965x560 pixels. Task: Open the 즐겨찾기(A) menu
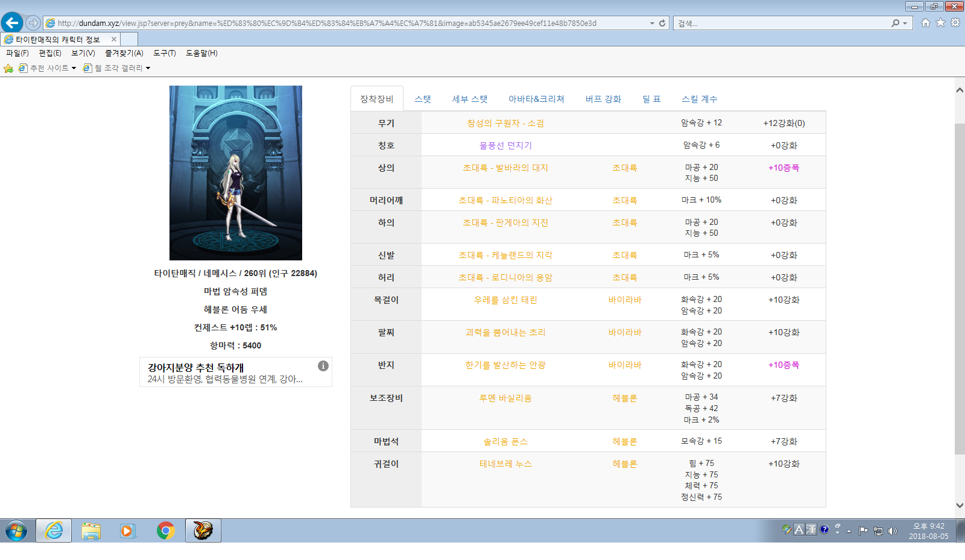click(124, 53)
